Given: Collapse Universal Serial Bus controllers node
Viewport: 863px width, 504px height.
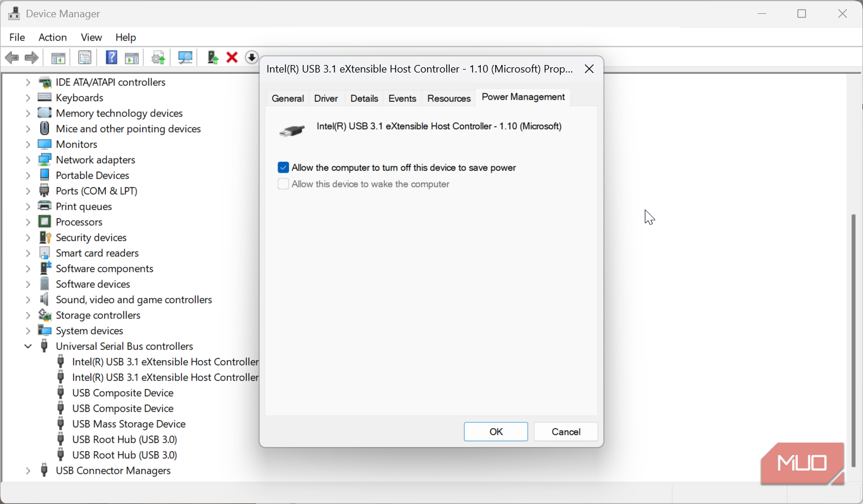Looking at the screenshot, I should (28, 346).
